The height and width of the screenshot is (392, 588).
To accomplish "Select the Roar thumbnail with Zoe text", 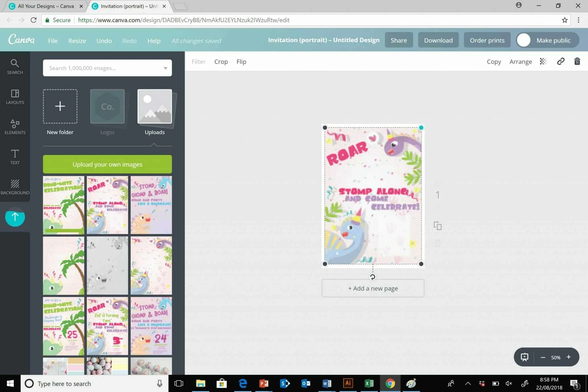I will (x=107, y=326).
